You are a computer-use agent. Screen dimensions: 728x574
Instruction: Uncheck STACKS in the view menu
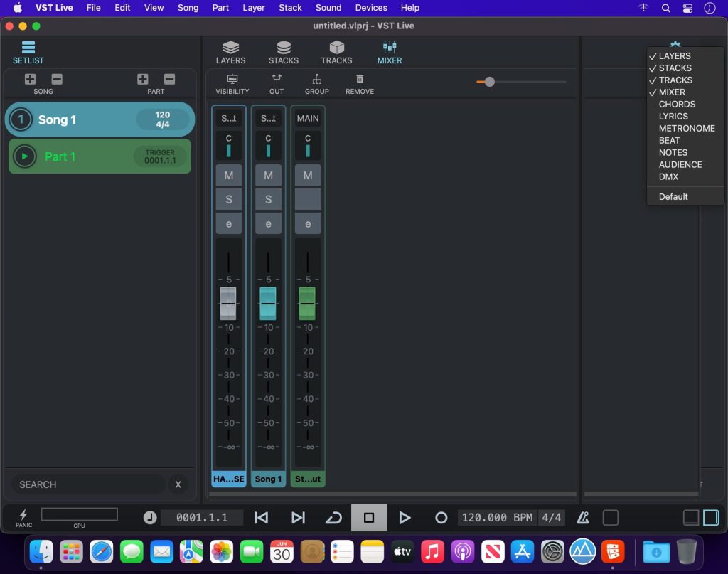[675, 68]
